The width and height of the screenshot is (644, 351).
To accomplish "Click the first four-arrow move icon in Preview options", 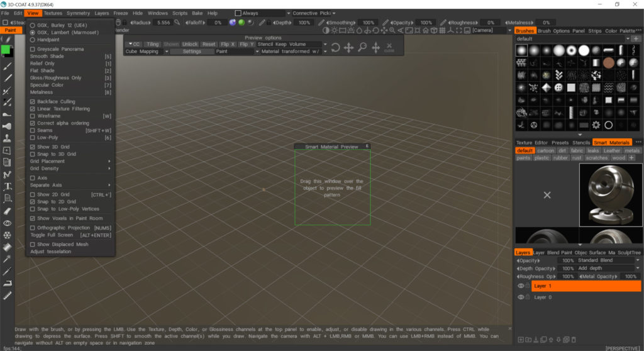I will (x=348, y=48).
